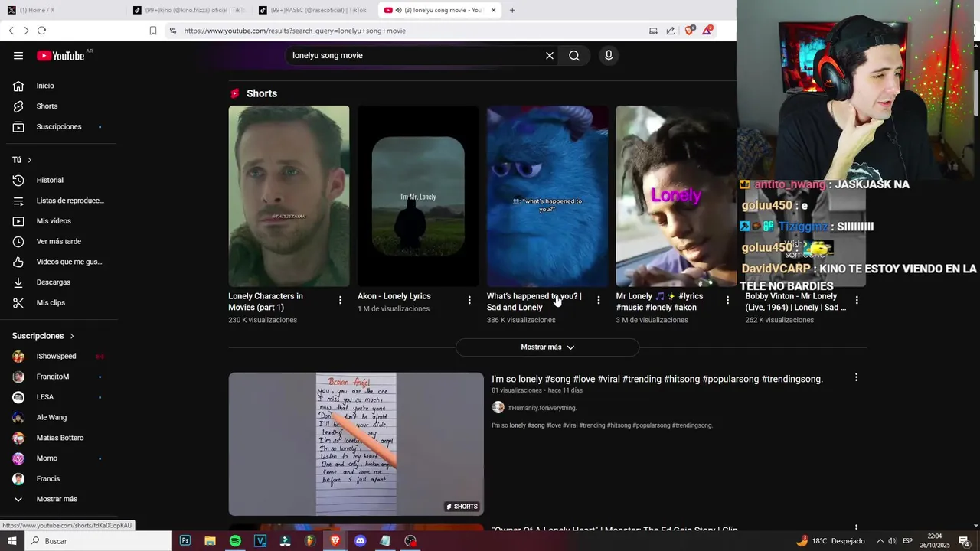980x551 pixels.
Task: Show hidden system tray icons chevron
Action: pos(880,541)
